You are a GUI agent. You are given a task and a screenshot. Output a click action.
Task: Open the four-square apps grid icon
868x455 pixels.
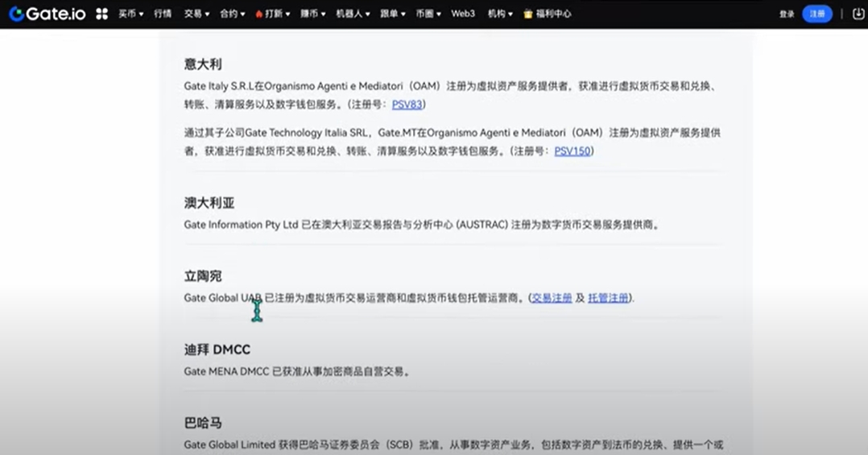tap(101, 14)
